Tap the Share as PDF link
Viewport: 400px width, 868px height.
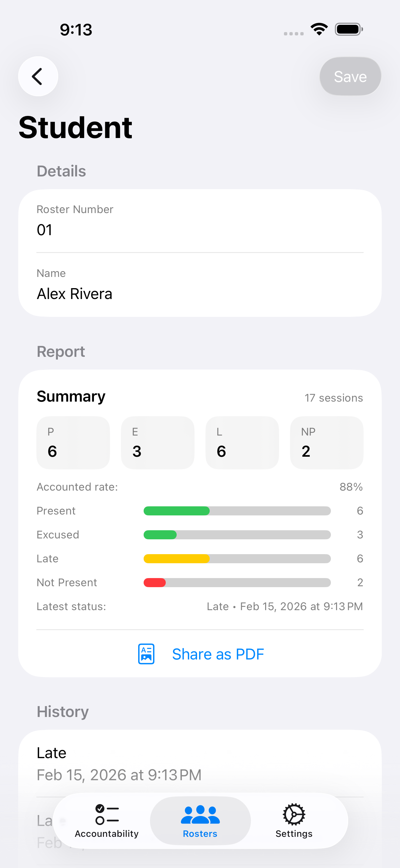click(218, 654)
